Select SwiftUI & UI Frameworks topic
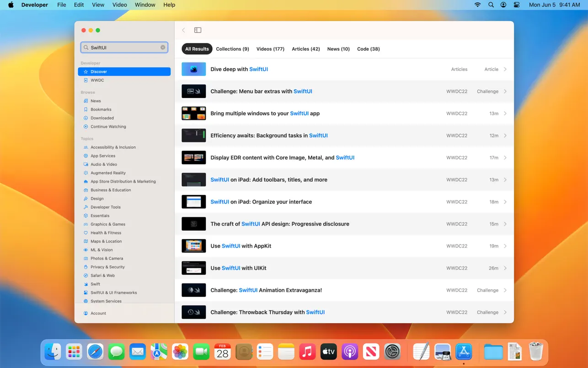The image size is (588, 368). (x=124, y=292)
